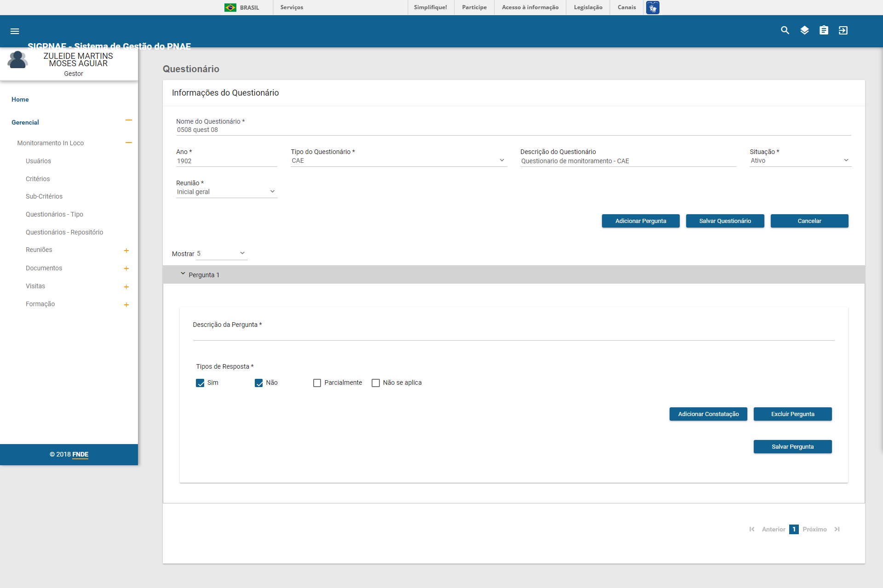Check the Não se aplica option
Screen dimensions: 883x588
pyautogui.click(x=376, y=383)
